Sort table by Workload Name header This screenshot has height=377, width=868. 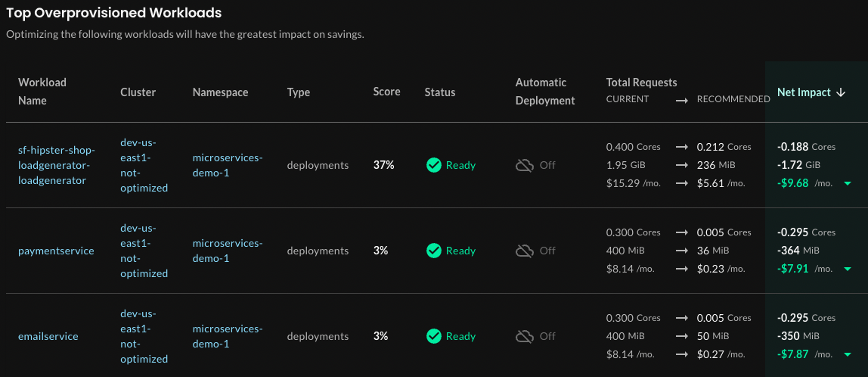pyautogui.click(x=42, y=91)
